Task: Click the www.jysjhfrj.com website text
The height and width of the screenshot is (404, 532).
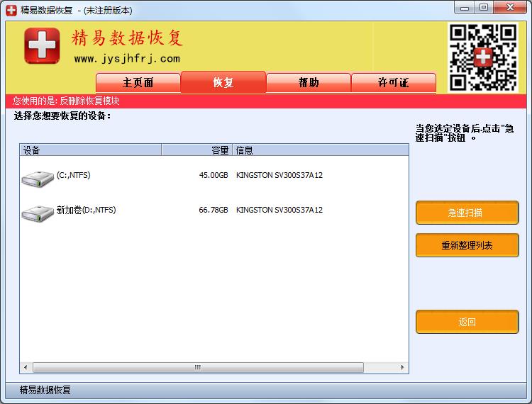Action: [x=127, y=59]
